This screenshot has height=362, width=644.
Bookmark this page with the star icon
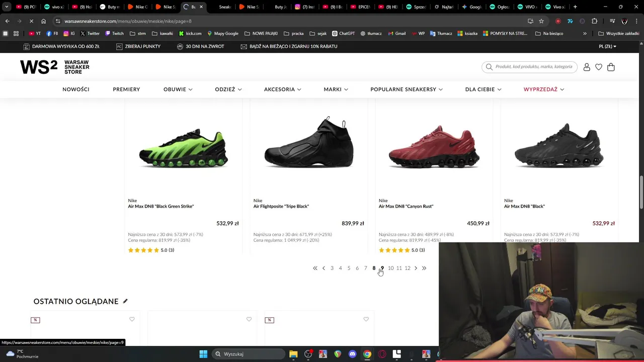pos(541,21)
